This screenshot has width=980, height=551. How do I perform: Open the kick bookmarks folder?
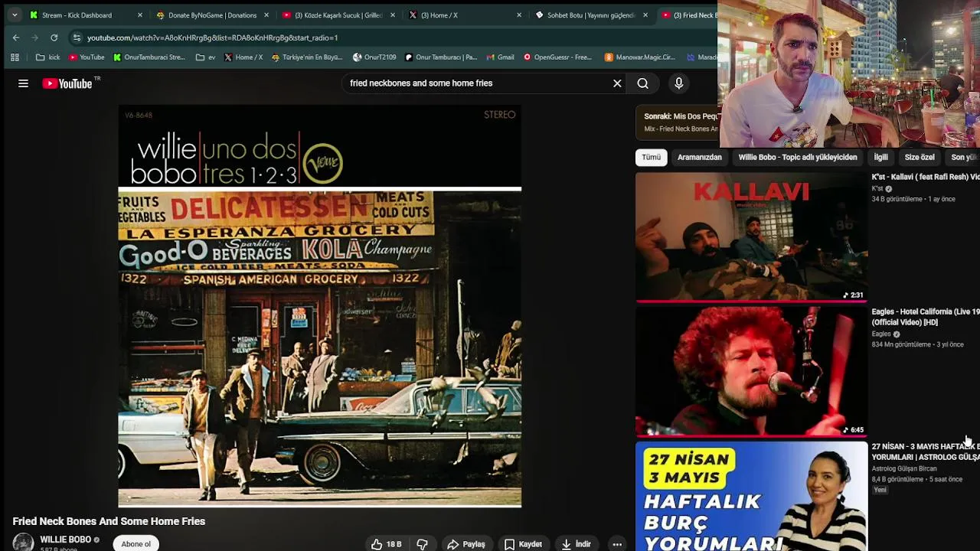[x=47, y=57]
